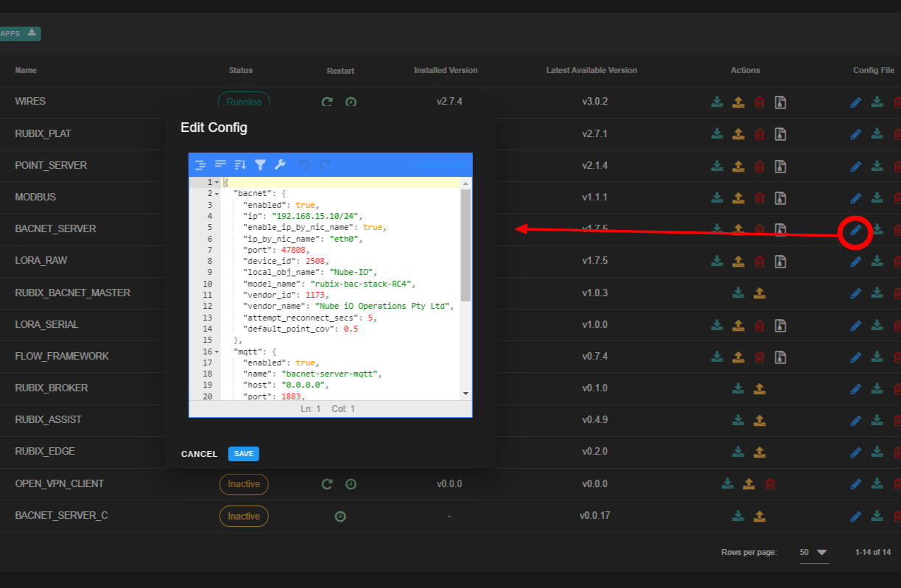The height and width of the screenshot is (588, 901).
Task: Open the rows per page dropdown
Action: [814, 553]
